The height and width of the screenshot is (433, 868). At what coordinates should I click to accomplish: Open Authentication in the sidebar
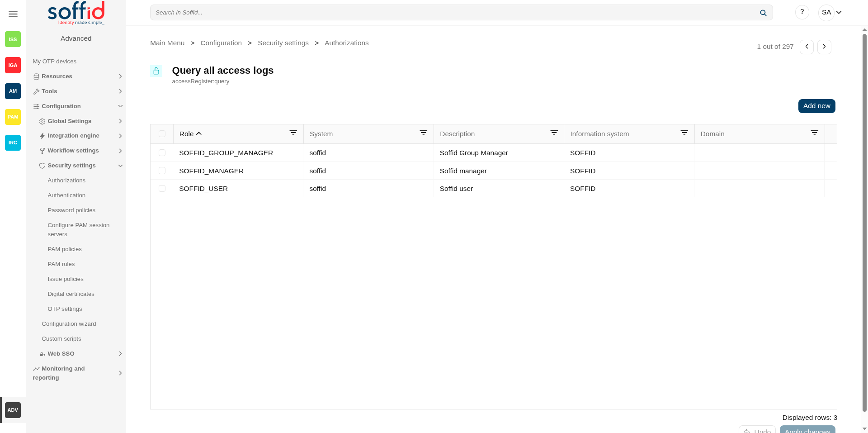pos(66,195)
